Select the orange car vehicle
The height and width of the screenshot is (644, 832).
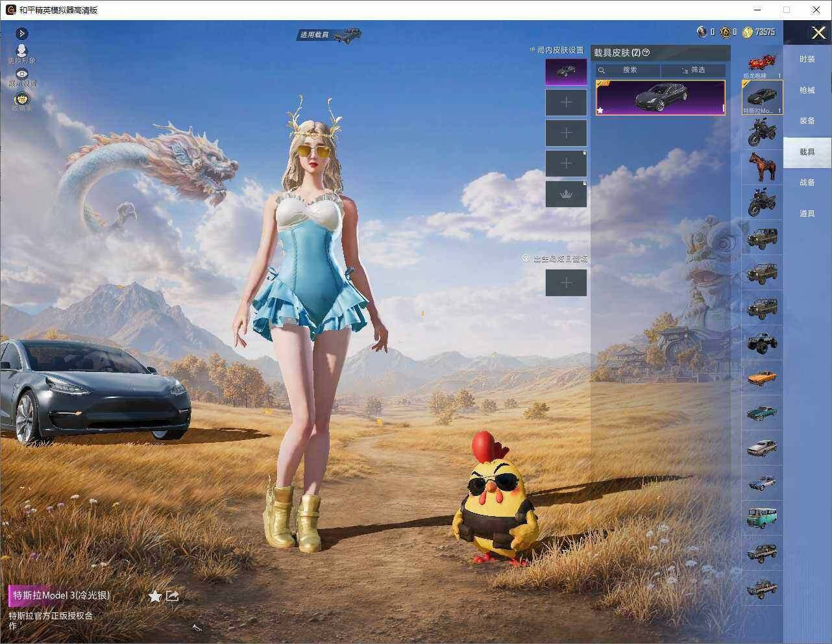(x=763, y=378)
